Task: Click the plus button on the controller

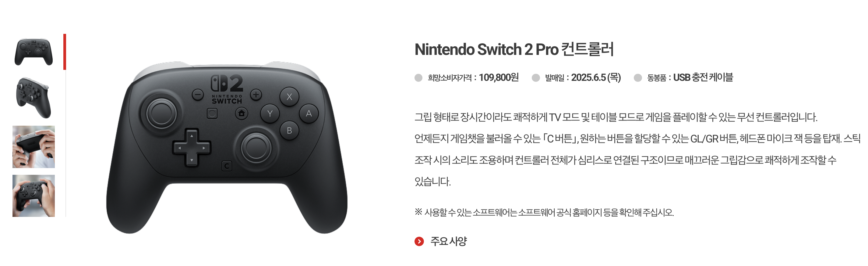Action: click(256, 95)
